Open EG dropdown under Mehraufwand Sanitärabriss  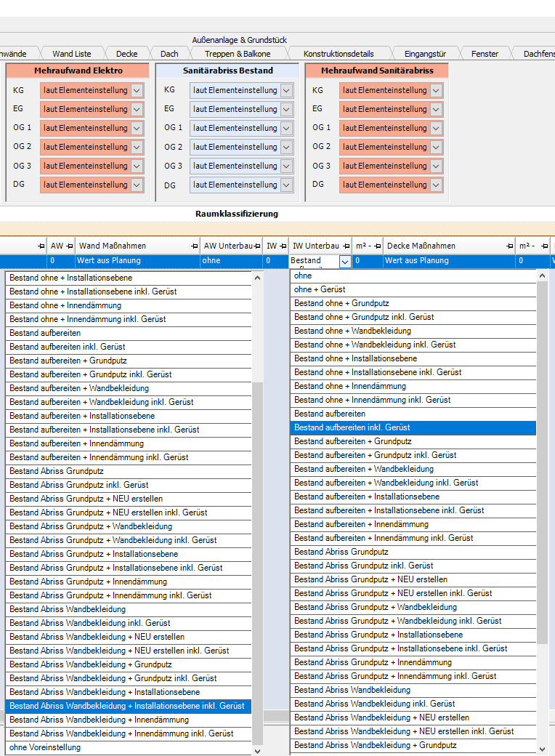(437, 109)
